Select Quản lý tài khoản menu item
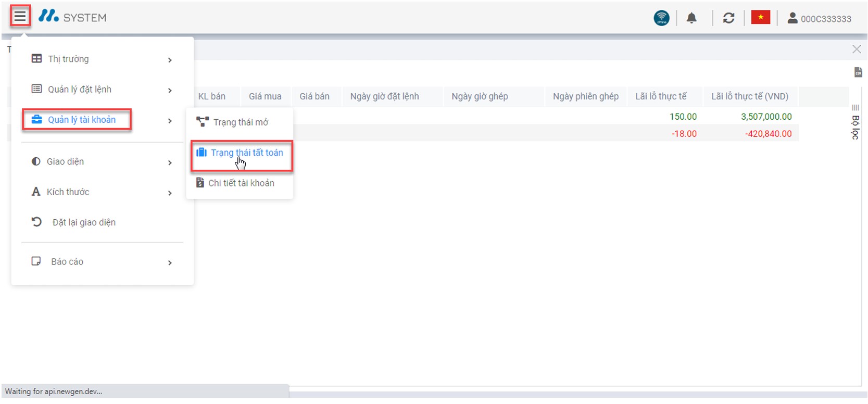Viewport: 868px width, 404px height. tap(81, 120)
